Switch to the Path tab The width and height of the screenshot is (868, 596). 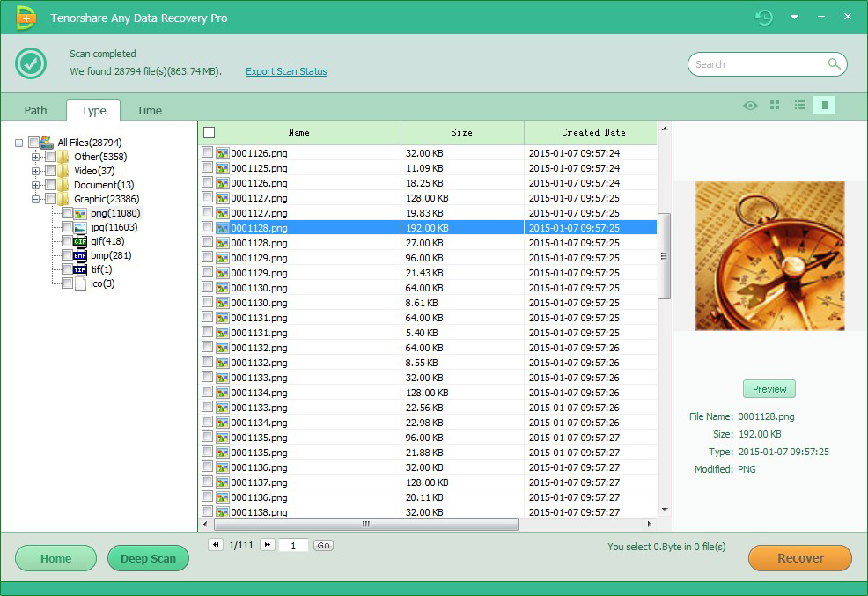(35, 110)
